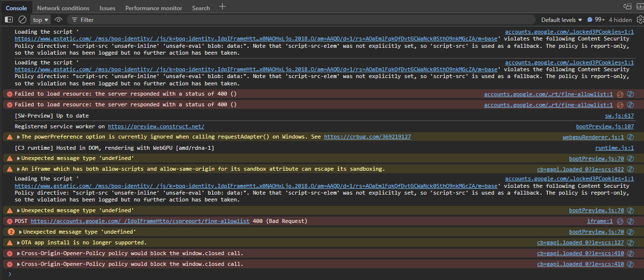Click warning icon on powerPreference message
The height and width of the screenshot is (280, 644).
[9, 137]
